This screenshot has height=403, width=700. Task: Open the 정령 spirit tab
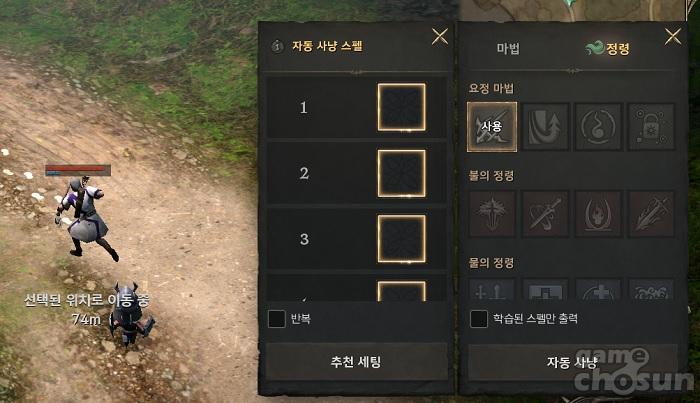608,48
